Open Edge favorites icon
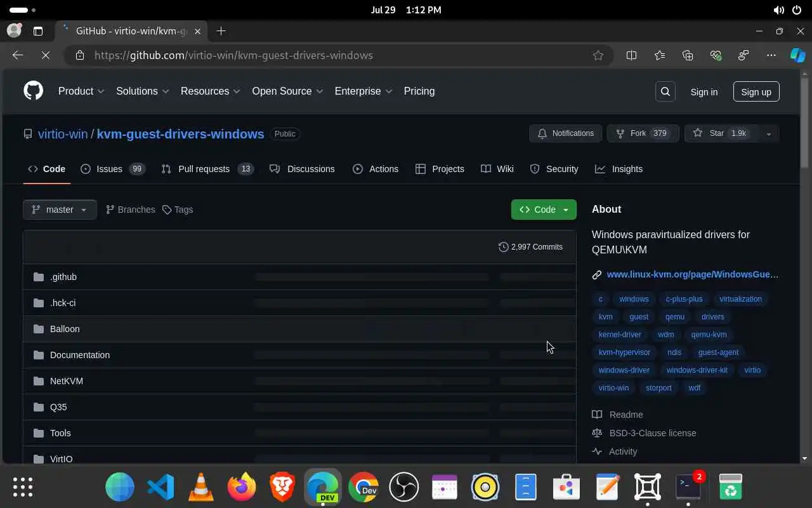 [660, 55]
